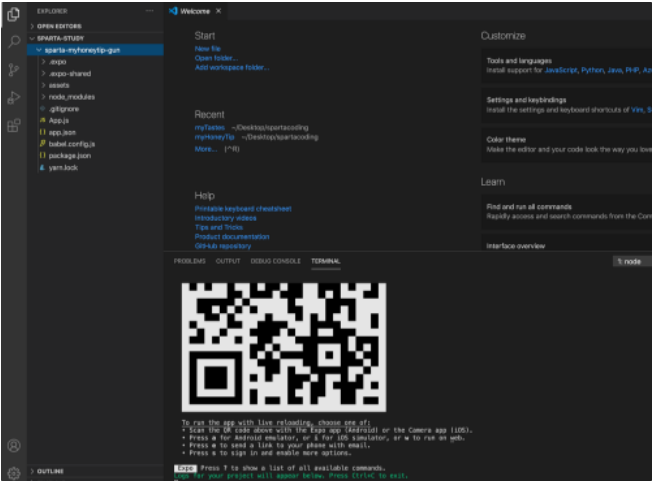This screenshot has width=654, height=483.
Task: Open the Run and Debug view
Action: 14,98
